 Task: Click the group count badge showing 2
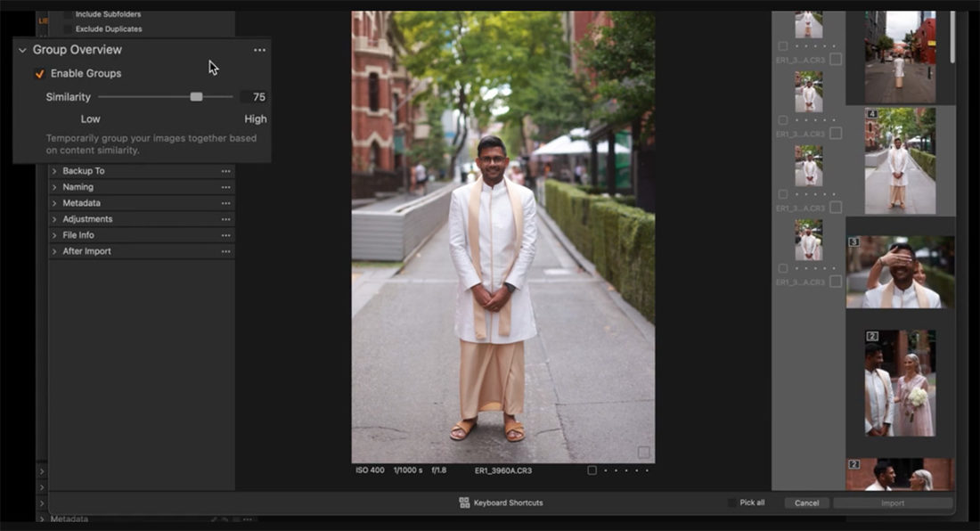point(872,335)
